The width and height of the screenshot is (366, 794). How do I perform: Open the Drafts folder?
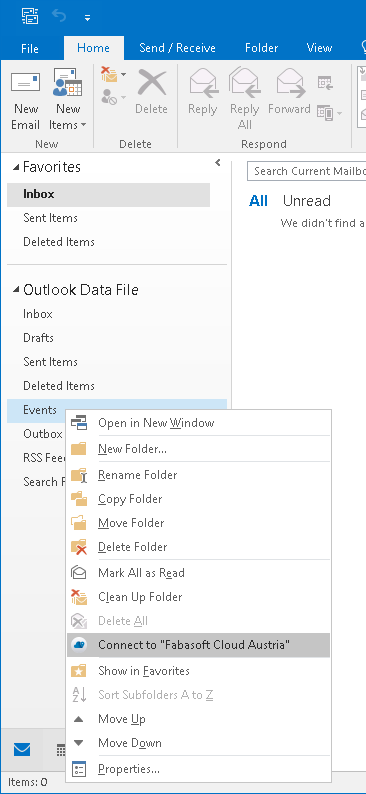click(x=38, y=338)
